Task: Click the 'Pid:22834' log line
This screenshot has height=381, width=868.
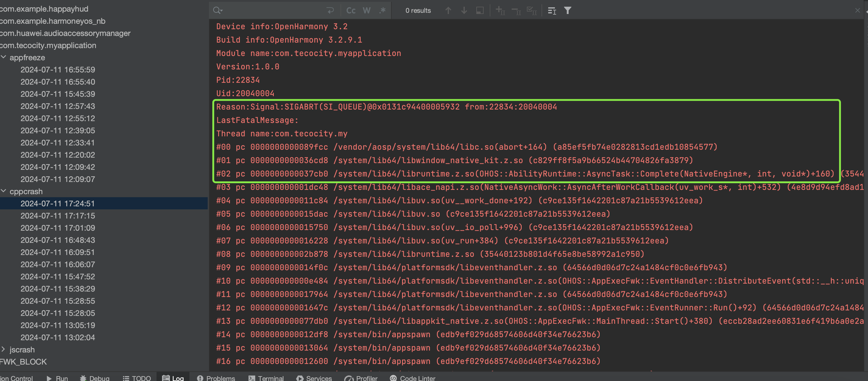Action: point(238,80)
